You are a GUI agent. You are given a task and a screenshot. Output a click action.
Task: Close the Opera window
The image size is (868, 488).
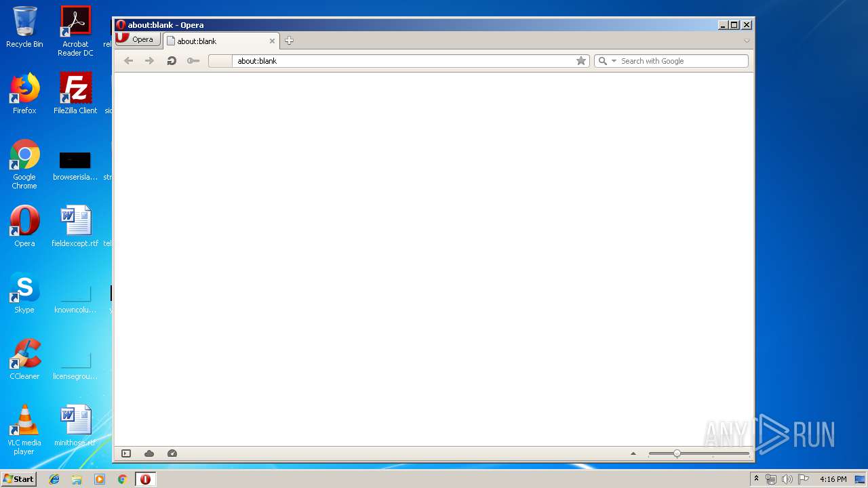pos(747,25)
